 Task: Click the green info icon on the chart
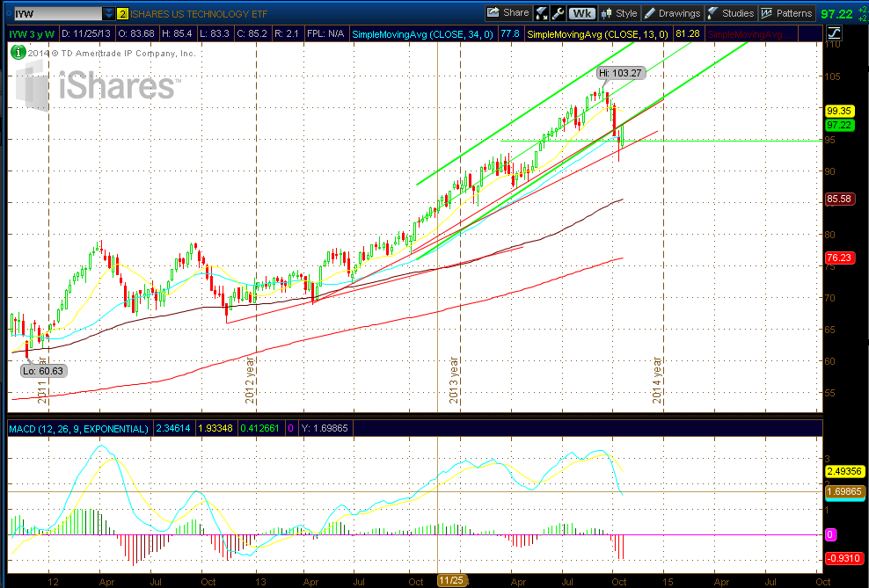pyautogui.click(x=18, y=53)
